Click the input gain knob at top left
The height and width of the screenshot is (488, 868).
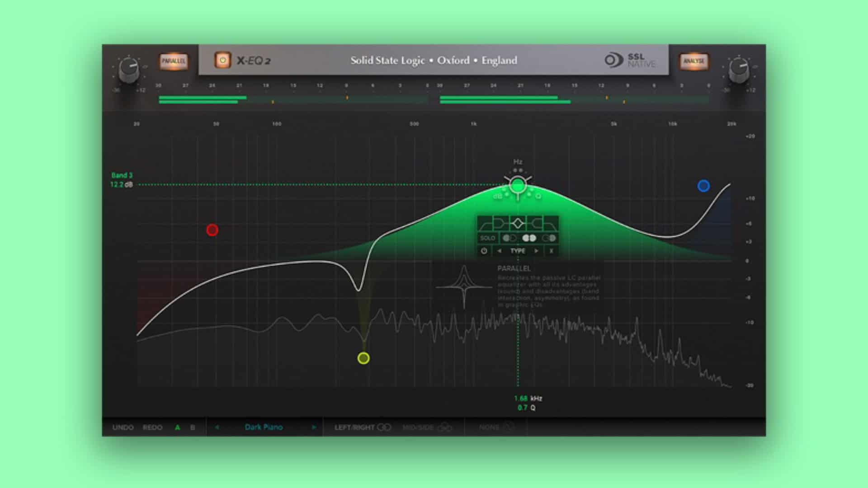[129, 70]
